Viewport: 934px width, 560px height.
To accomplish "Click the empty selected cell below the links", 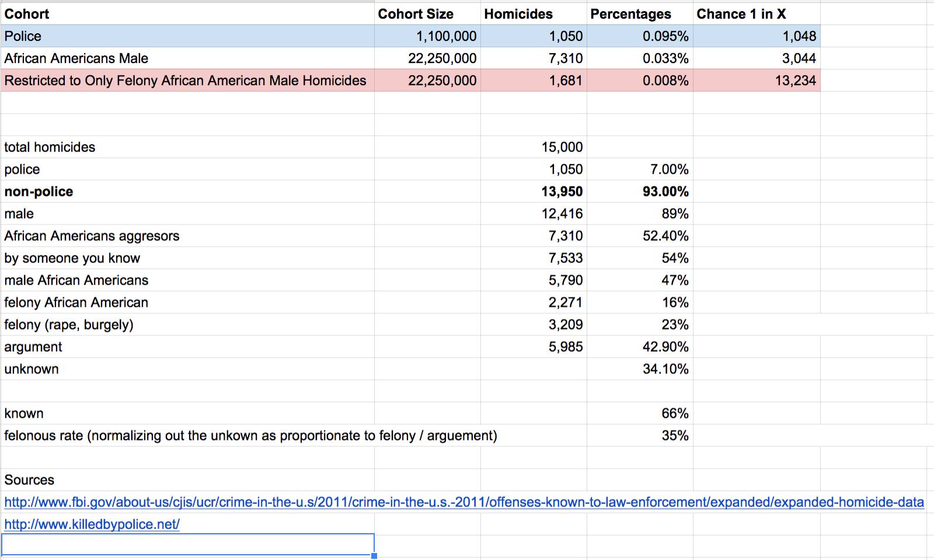I will 187,545.
